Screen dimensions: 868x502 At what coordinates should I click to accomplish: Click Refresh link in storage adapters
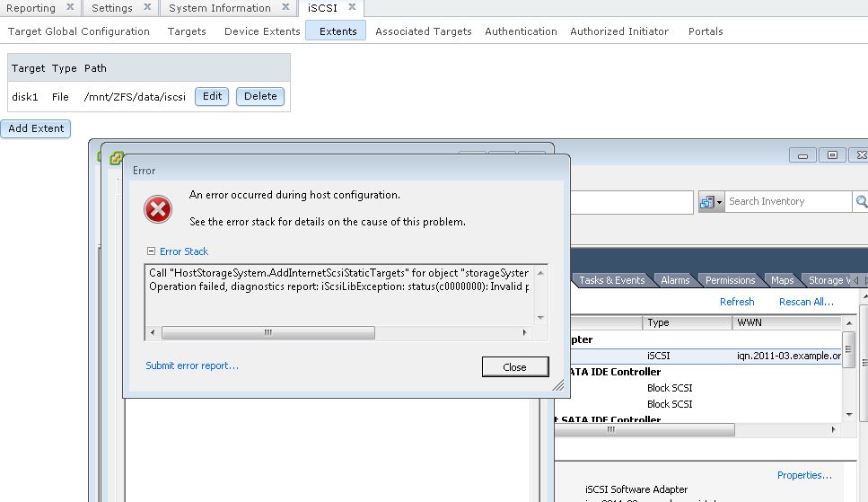[x=737, y=302]
